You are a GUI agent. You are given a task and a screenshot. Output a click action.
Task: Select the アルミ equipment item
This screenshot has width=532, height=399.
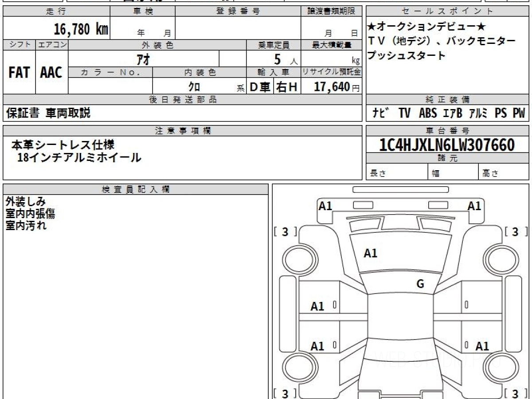[x=478, y=113]
